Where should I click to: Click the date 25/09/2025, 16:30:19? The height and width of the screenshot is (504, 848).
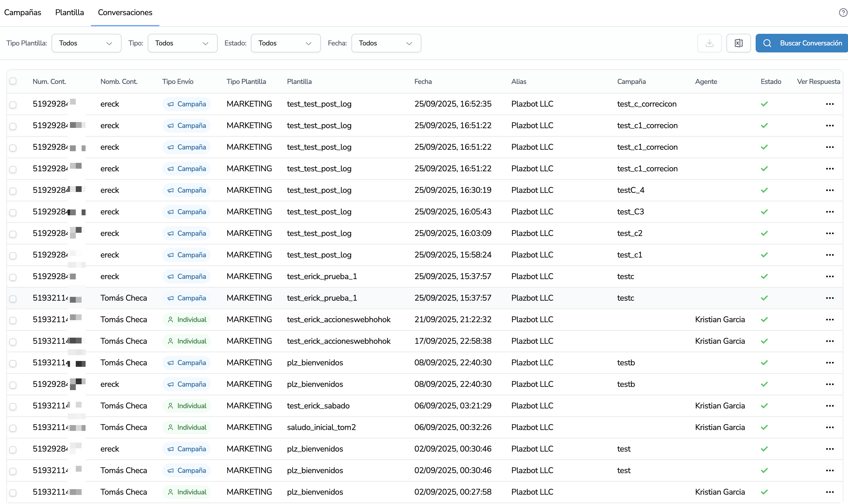(453, 190)
